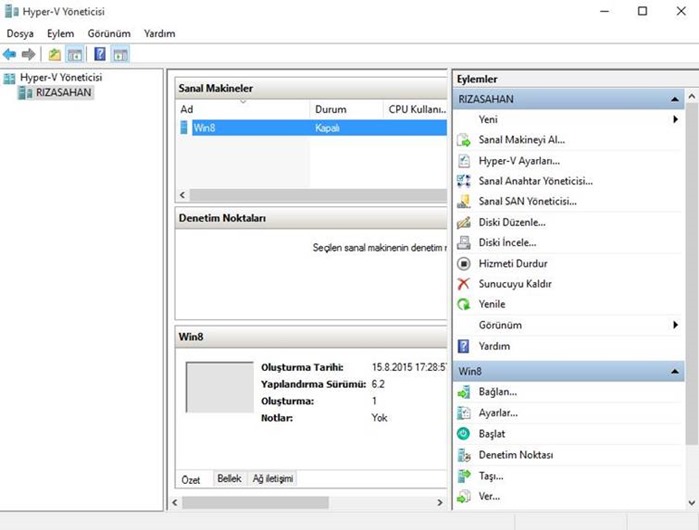This screenshot has height=530, width=699.
Task: Click the red X Sunucuyu Kaldır icon
Action: [464, 283]
